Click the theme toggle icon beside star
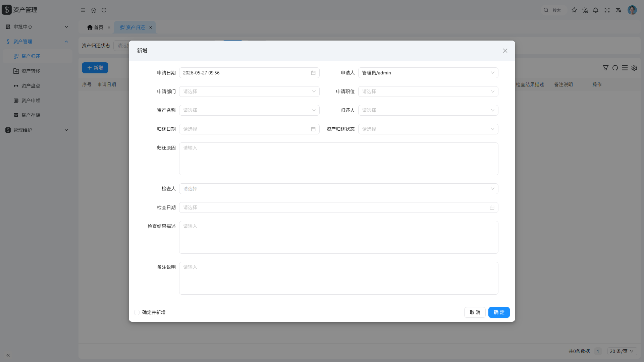Image resolution: width=644 pixels, height=362 pixels. coord(585,10)
